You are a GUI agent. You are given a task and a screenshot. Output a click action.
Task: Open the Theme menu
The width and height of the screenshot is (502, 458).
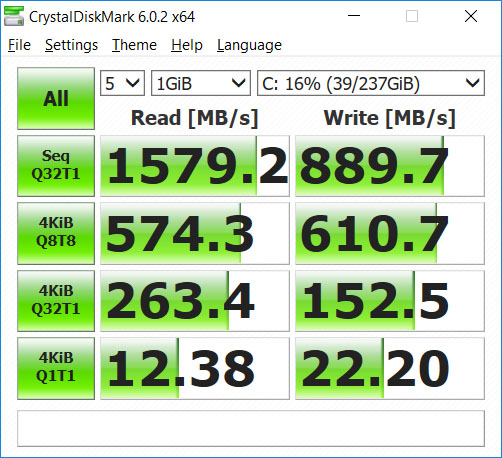pyautogui.click(x=134, y=45)
